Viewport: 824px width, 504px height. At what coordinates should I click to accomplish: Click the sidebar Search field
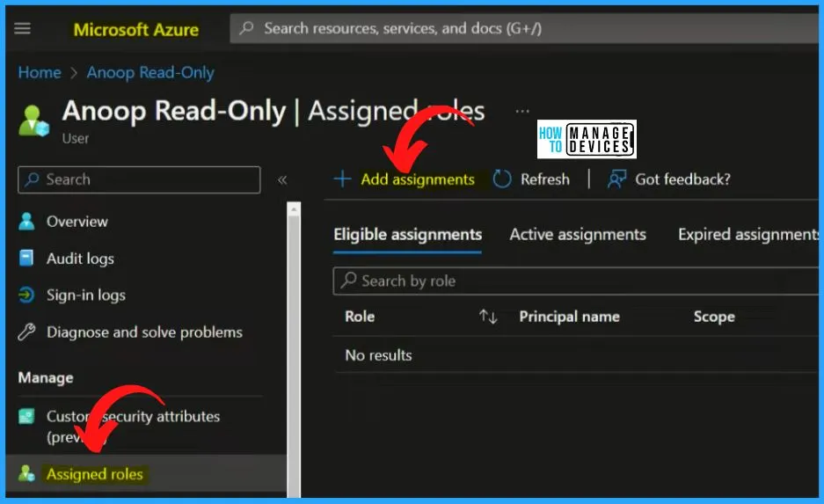(x=139, y=179)
